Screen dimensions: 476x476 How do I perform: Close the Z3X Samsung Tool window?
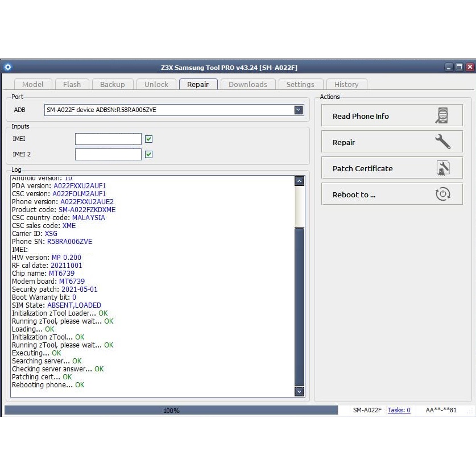pyautogui.click(x=470, y=67)
